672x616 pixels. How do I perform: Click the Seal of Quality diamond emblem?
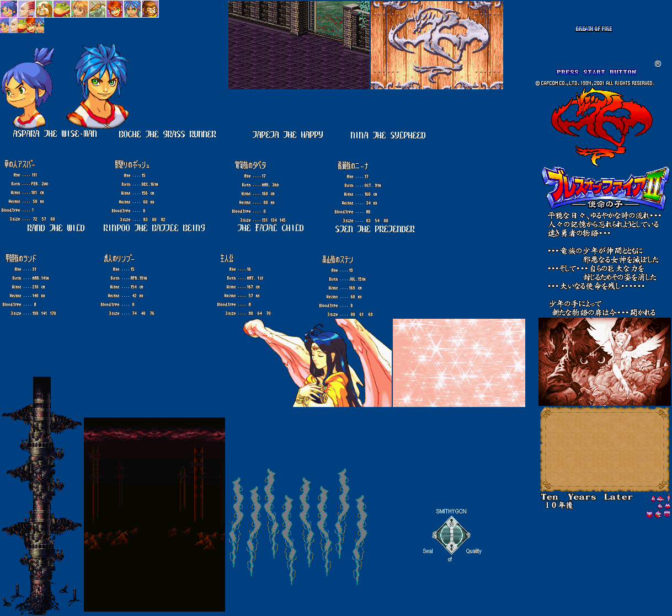(x=451, y=535)
